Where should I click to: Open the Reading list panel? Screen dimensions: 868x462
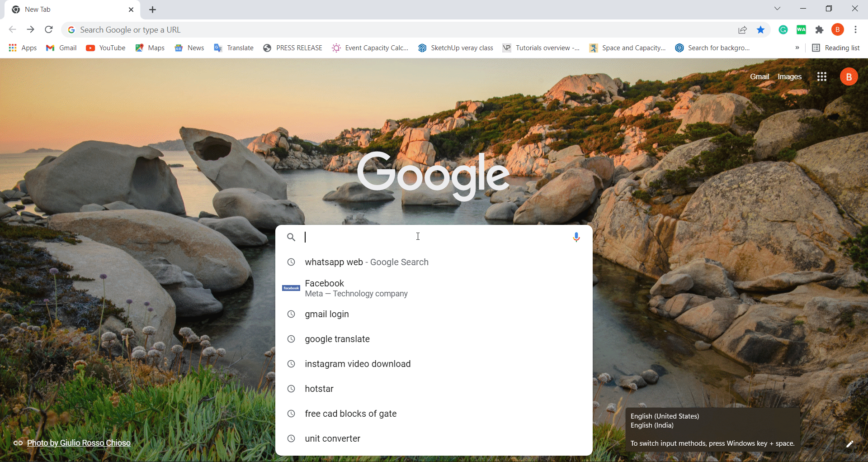point(836,48)
